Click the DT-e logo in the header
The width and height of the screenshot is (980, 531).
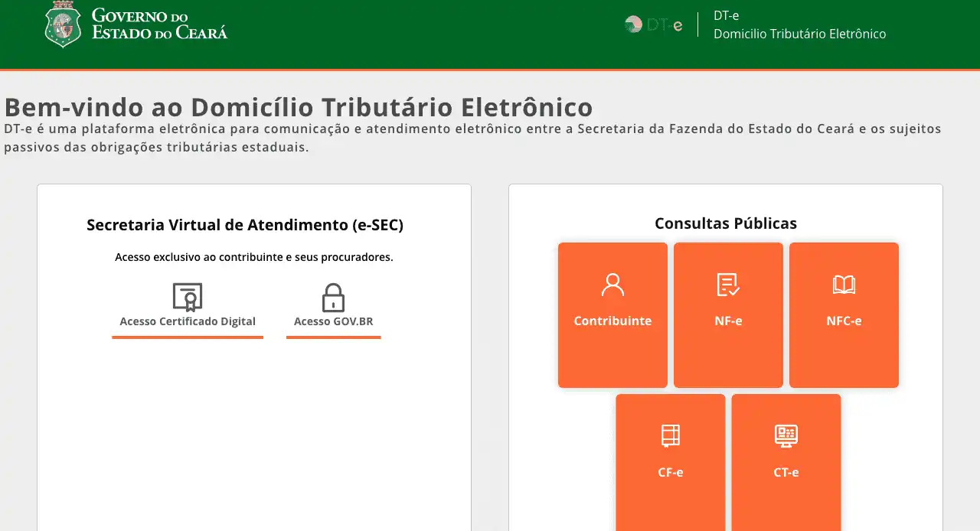(x=653, y=24)
